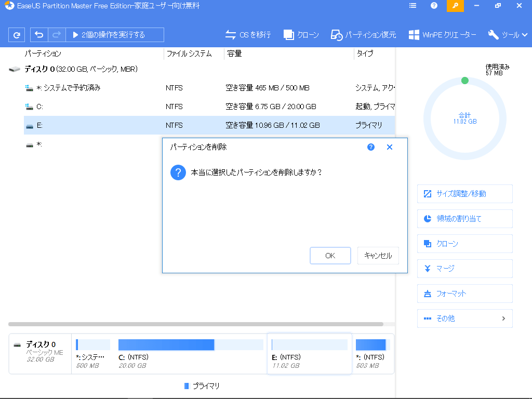Click the broom icon in フォーマット
The image size is (532, 399).
pyautogui.click(x=428, y=294)
